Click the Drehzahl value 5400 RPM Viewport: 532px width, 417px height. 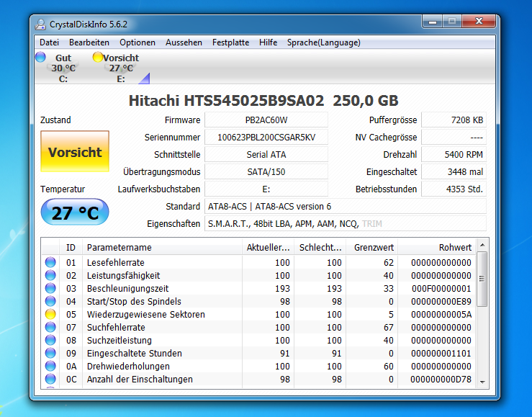(x=454, y=155)
